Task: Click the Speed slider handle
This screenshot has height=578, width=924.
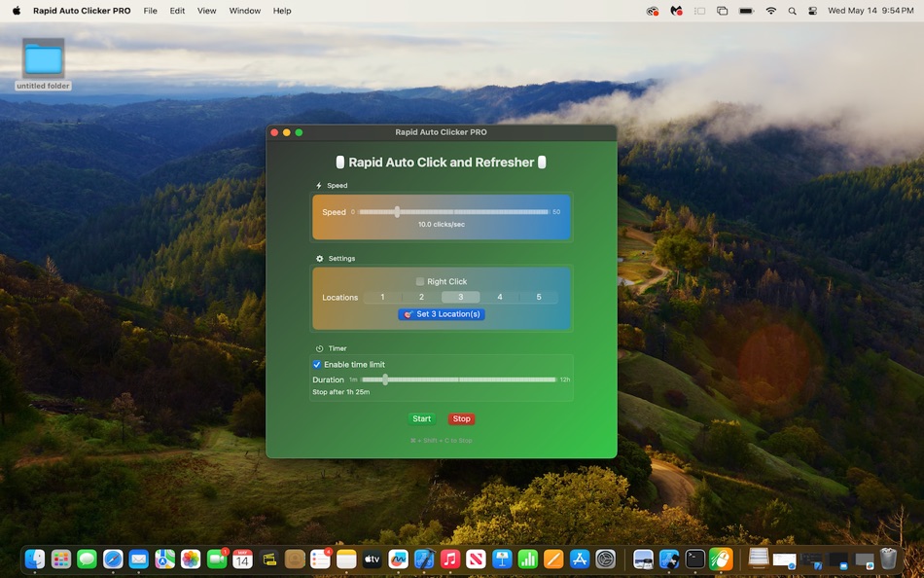Action: point(397,211)
